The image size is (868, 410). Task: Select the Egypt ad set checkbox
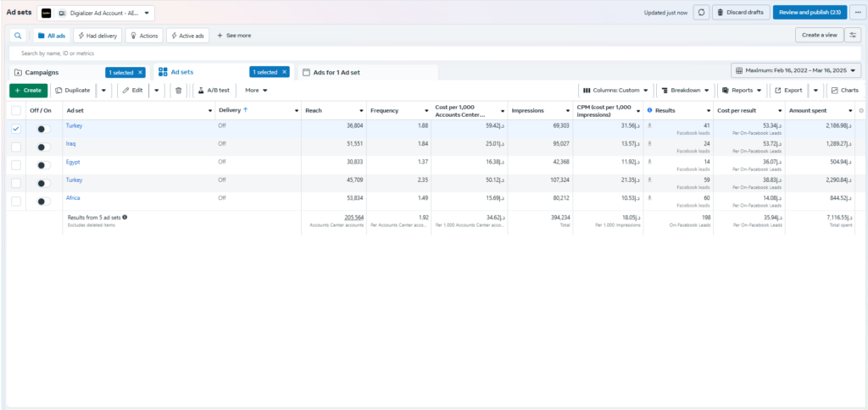(16, 165)
